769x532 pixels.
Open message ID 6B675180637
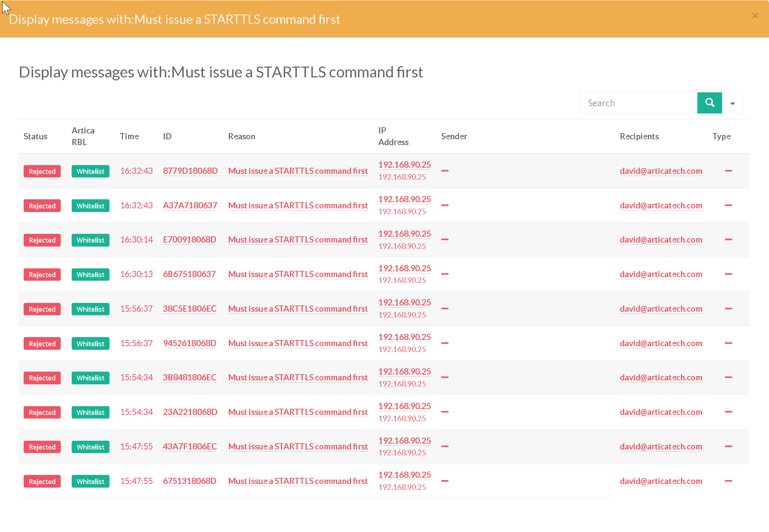[189, 274]
